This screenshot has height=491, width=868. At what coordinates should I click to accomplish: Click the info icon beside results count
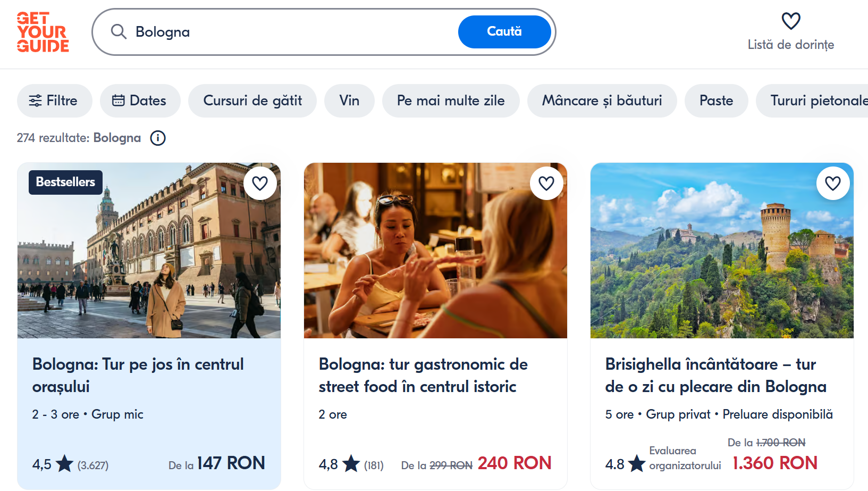pos(158,138)
